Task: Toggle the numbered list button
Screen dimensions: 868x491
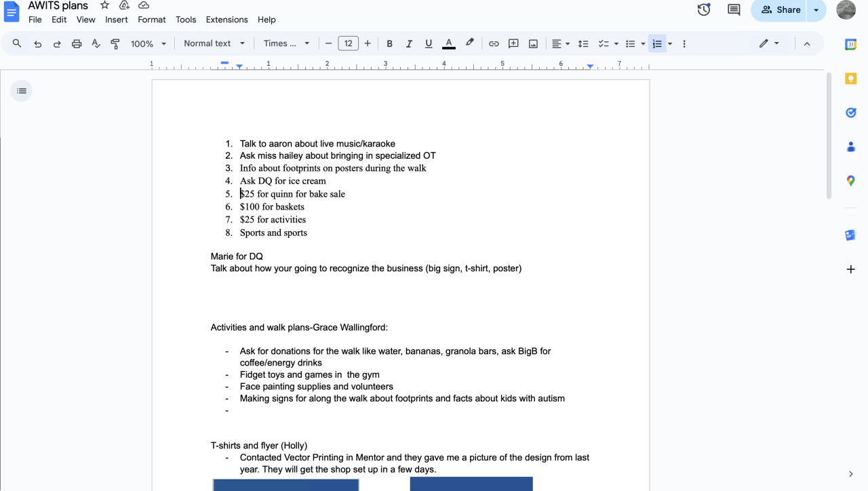Action: tap(656, 43)
